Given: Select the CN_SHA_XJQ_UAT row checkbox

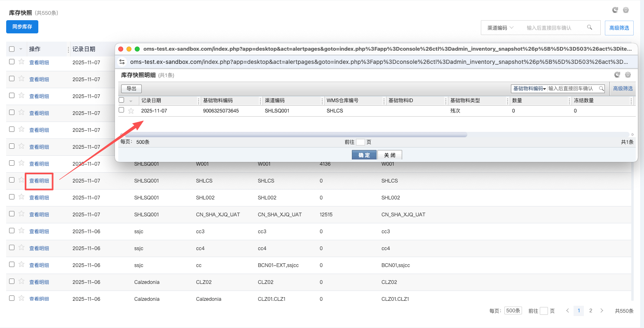Looking at the screenshot, I should 12,213.
